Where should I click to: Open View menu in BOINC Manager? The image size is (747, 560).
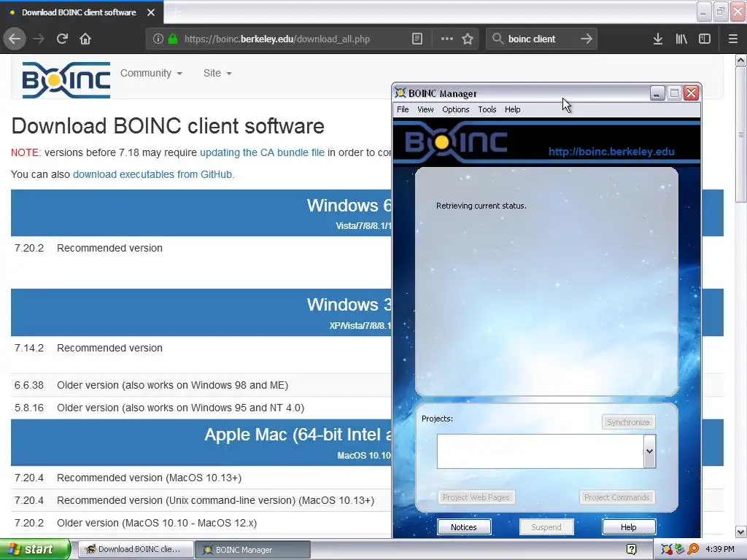[425, 109]
